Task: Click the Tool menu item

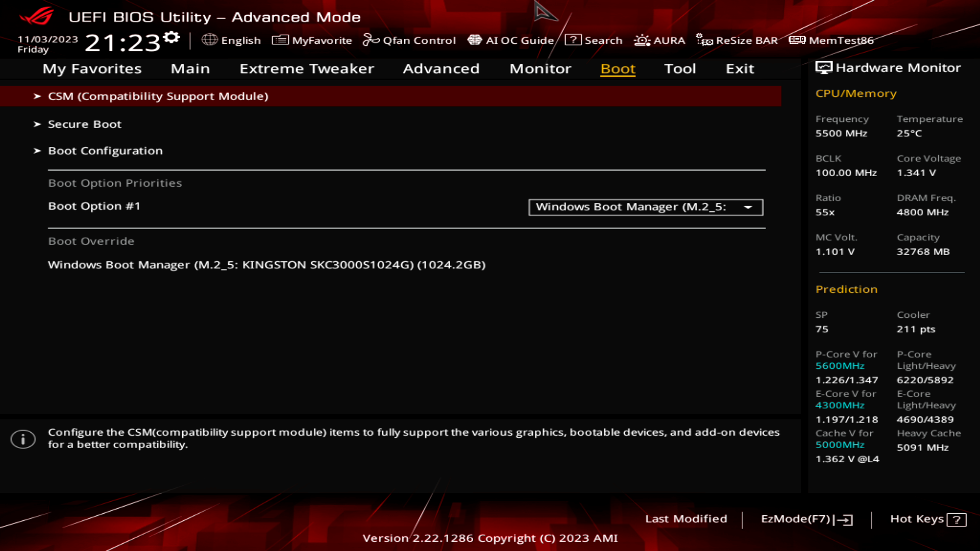Action: 680,68
